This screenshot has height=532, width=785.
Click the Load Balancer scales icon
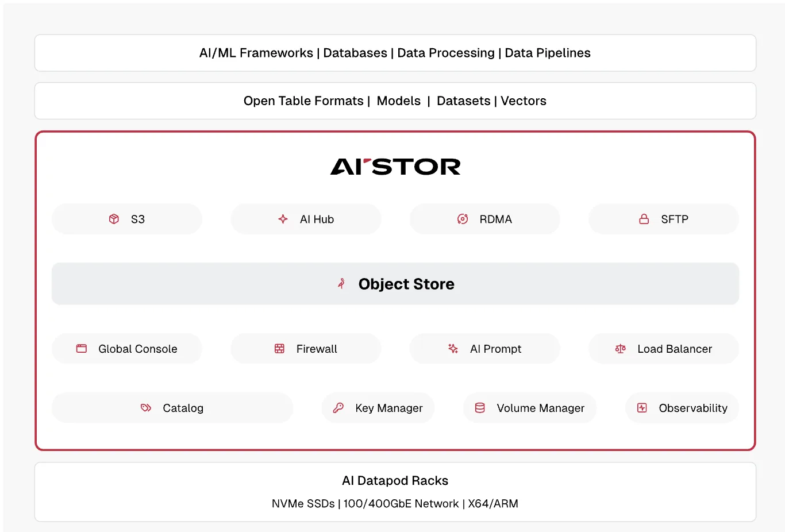pos(621,349)
